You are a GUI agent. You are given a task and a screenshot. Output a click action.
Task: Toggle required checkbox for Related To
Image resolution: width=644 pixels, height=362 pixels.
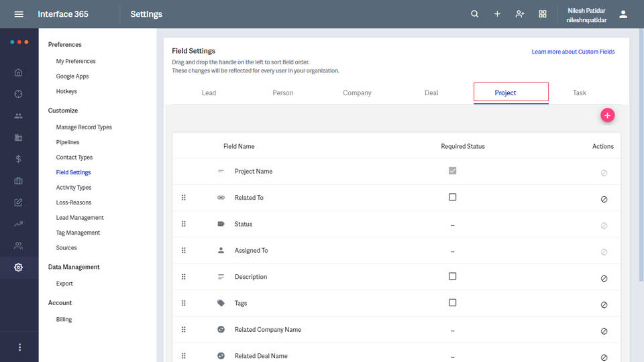coord(452,197)
